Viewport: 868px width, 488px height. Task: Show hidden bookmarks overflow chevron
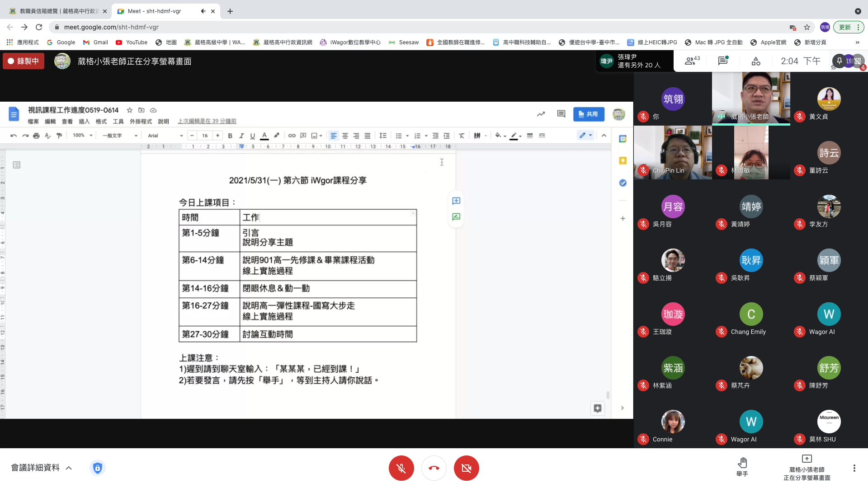pos(857,42)
